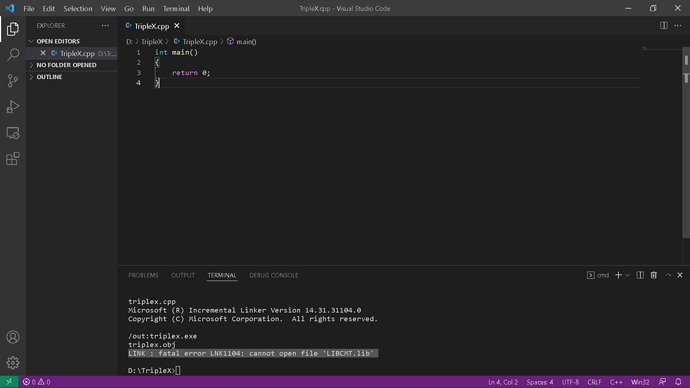Open the Explorer views and more actions menu
The width and height of the screenshot is (690, 388).
[x=105, y=26]
